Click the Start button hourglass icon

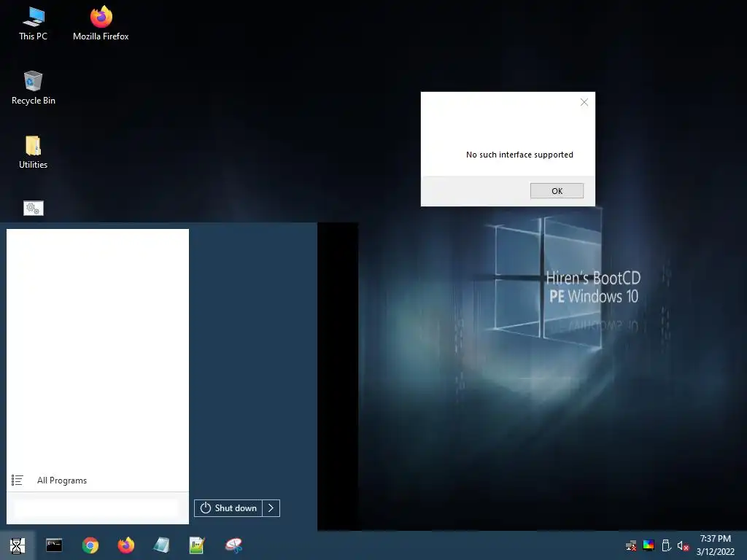[18, 545]
